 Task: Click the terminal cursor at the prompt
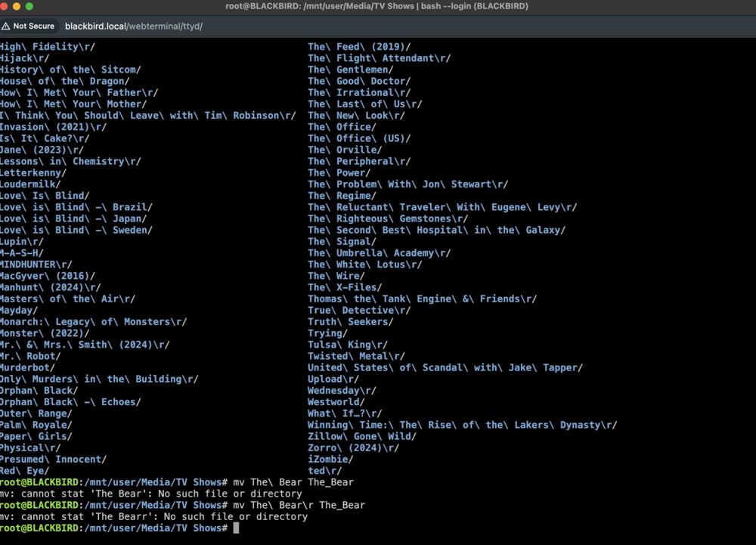[x=236, y=528]
